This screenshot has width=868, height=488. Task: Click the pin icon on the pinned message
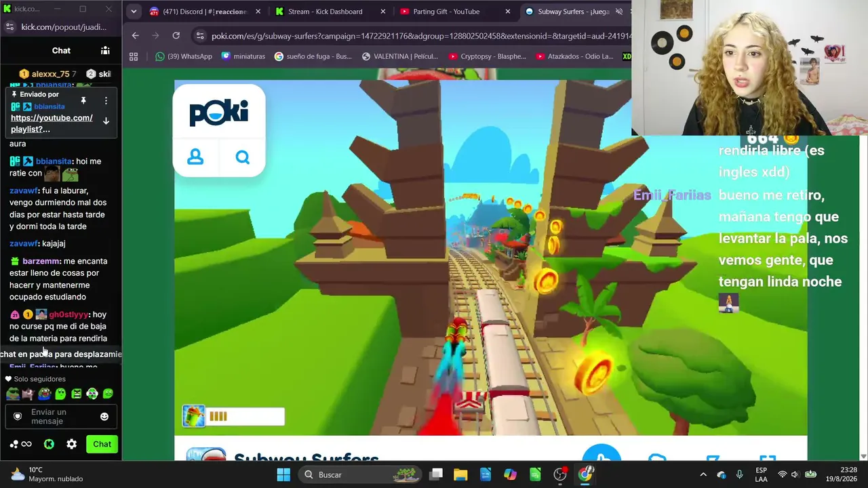(83, 100)
